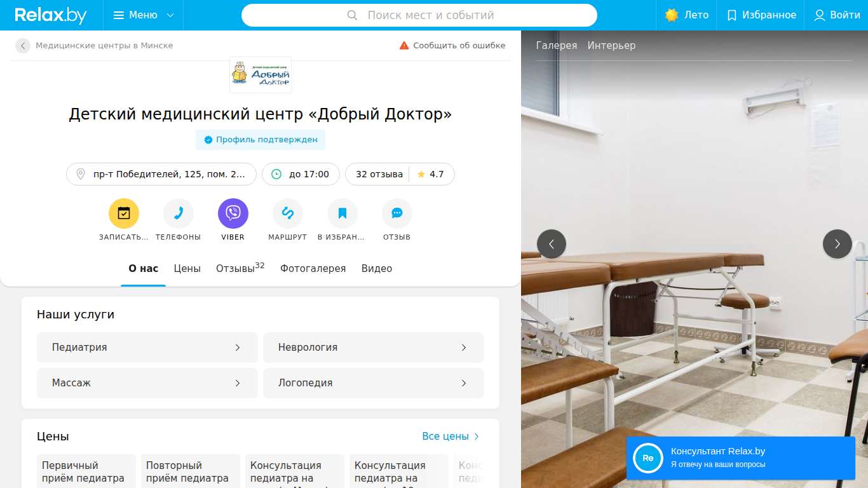The height and width of the screenshot is (488, 868).
Task: Click the search magnifier icon
Action: point(353,15)
